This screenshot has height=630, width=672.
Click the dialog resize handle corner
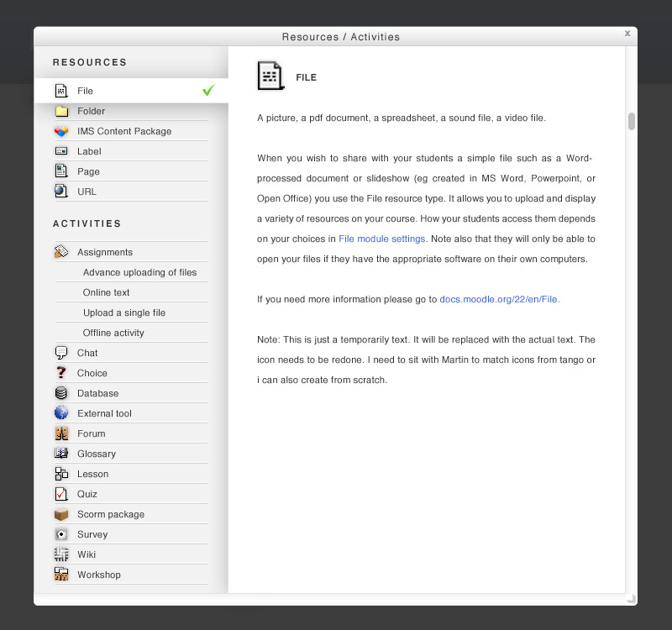click(x=632, y=599)
